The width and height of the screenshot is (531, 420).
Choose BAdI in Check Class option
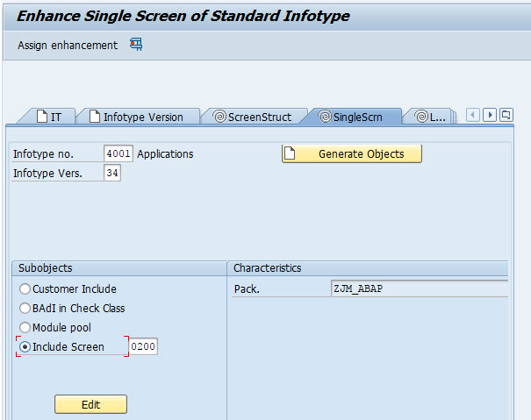click(25, 309)
